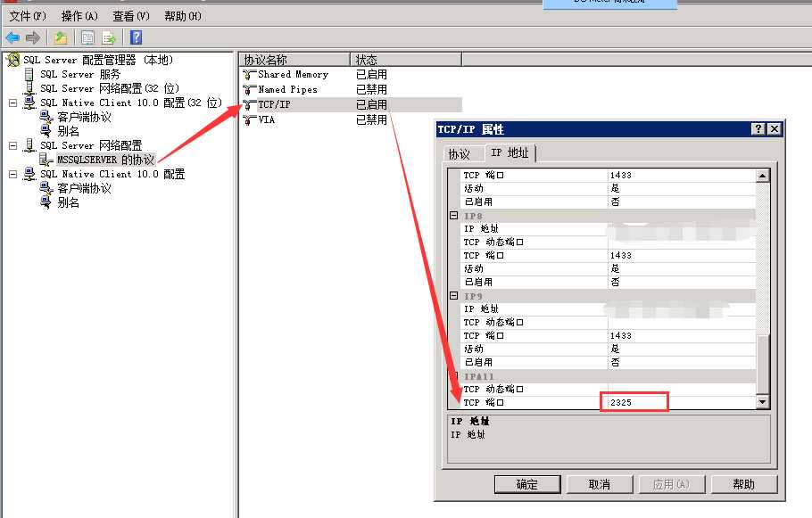Select the VIA protocol row
The height and width of the screenshot is (518, 812).
click(351, 120)
